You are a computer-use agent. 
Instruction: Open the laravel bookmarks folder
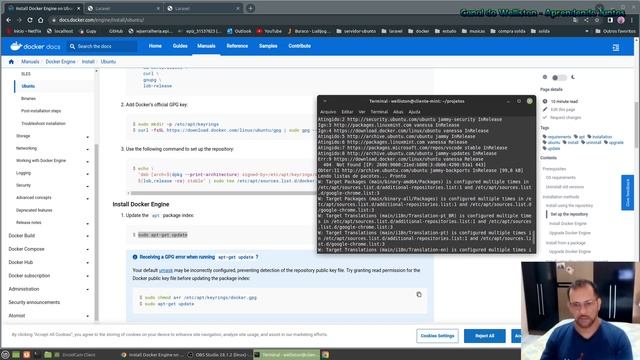[x=392, y=31]
